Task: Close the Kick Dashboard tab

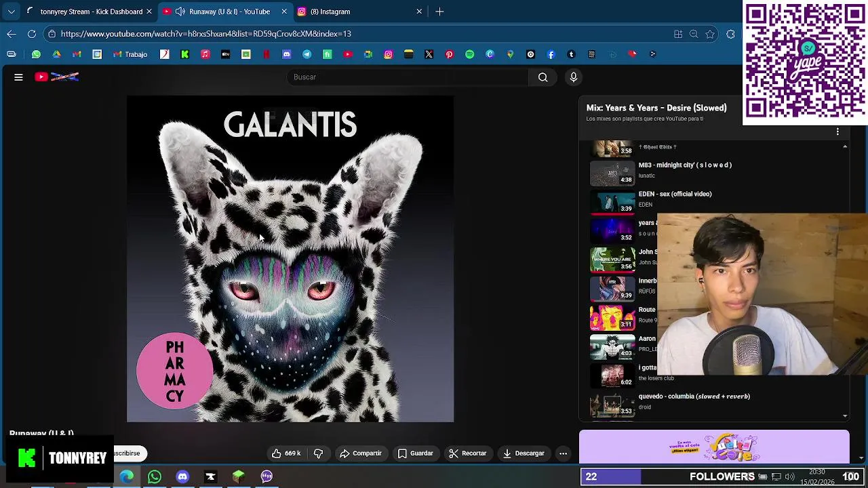Action: tap(149, 12)
